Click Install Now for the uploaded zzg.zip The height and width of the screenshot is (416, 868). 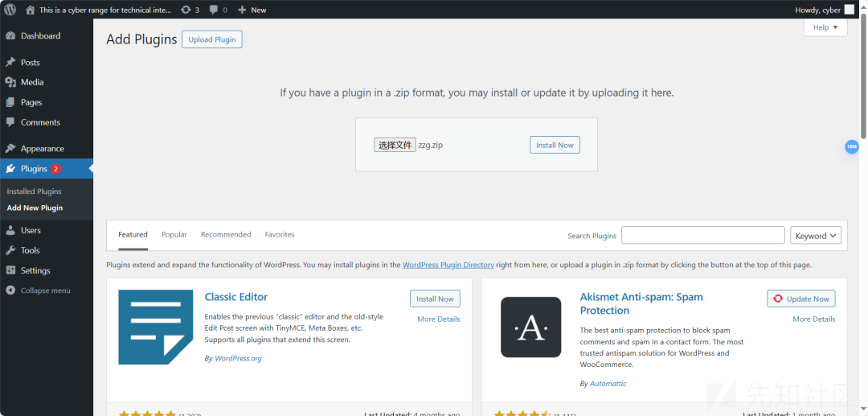tap(555, 145)
